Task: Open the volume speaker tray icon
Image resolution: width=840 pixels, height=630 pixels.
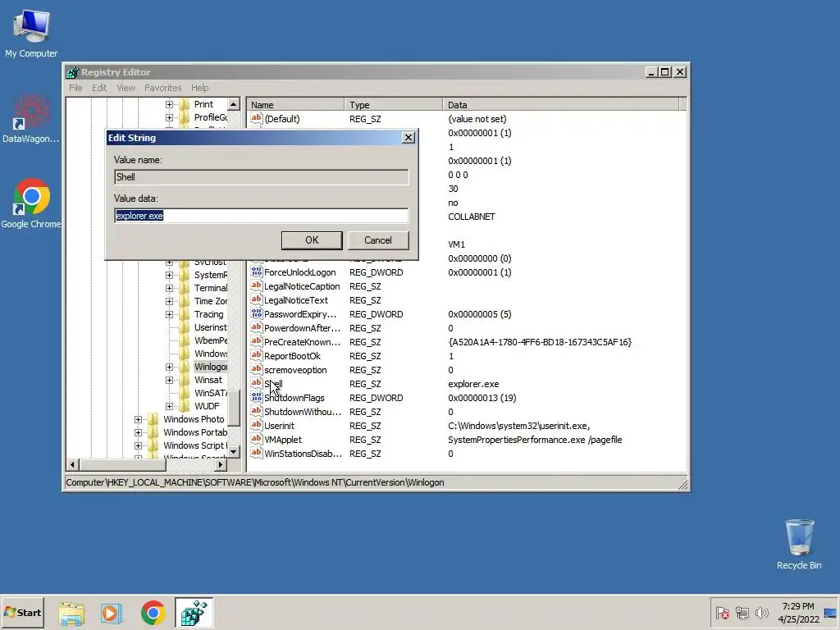Action: (x=761, y=613)
